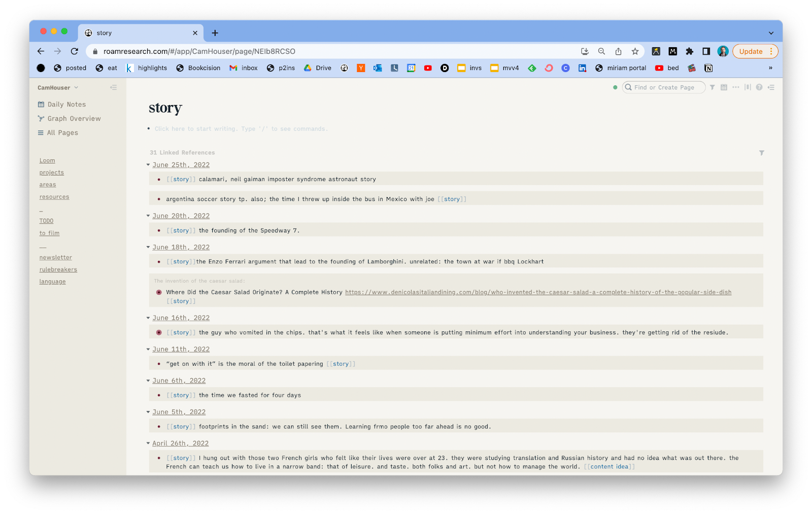Open the top bar calendar date picker
The height and width of the screenshot is (514, 812).
click(x=724, y=87)
